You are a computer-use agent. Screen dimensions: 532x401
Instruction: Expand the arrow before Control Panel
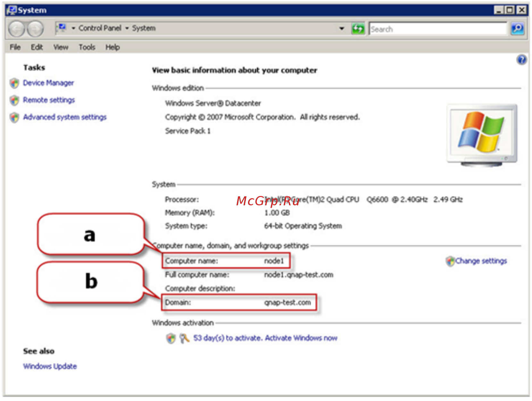point(73,28)
